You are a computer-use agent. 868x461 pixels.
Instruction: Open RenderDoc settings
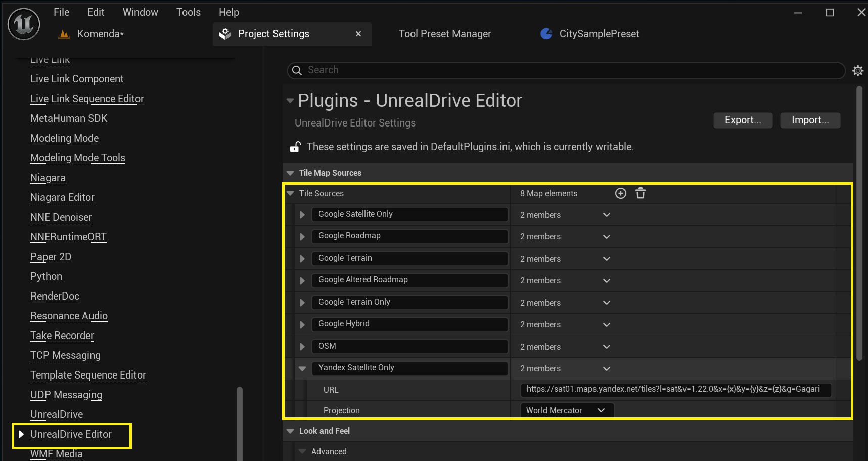click(x=55, y=296)
